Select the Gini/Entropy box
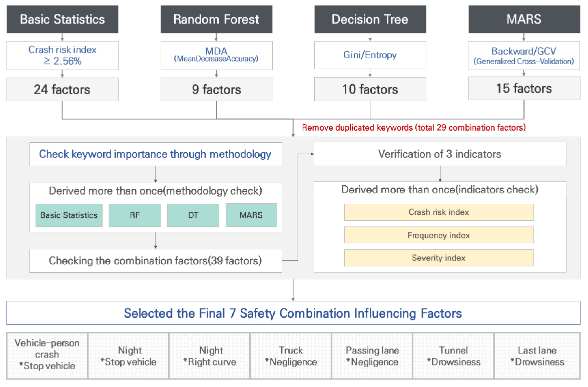This screenshot has height=387, width=588. pyautogui.click(x=370, y=55)
